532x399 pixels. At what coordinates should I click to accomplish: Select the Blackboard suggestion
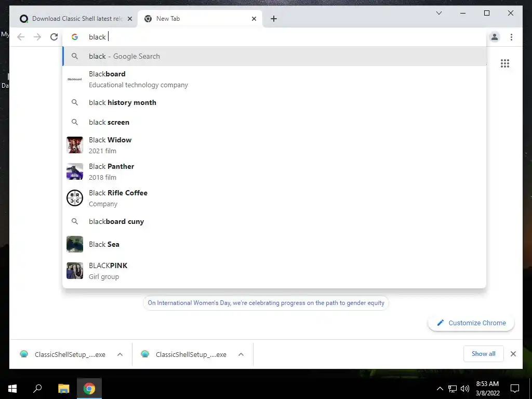coord(274,79)
